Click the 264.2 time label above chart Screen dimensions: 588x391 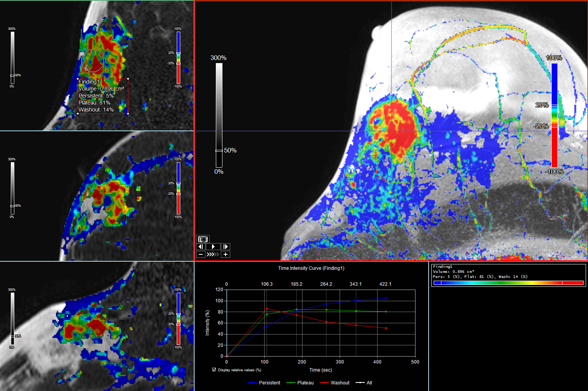[326, 284]
